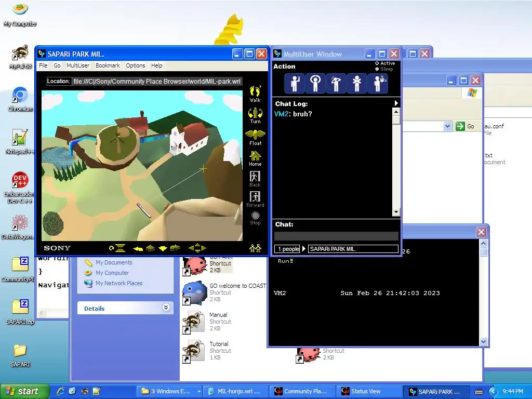This screenshot has height=399, width=532.
Task: Click the SAPARi PARK MIL. world name field
Action: (x=353, y=249)
